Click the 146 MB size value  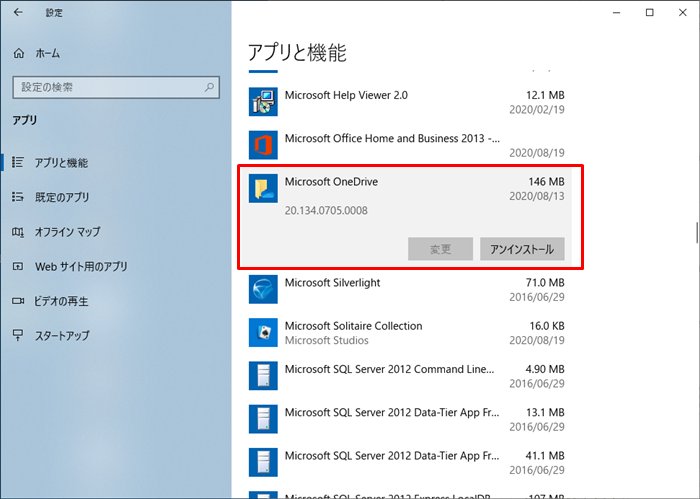click(x=546, y=182)
